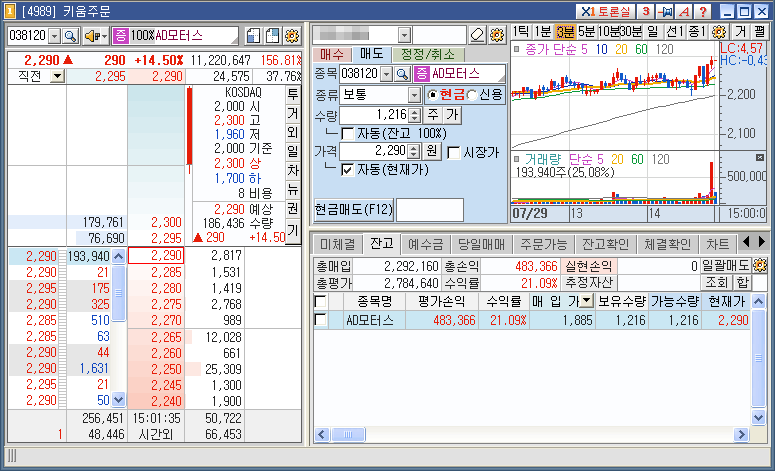
Task: Click the 가격 price input field
Action: [x=372, y=151]
